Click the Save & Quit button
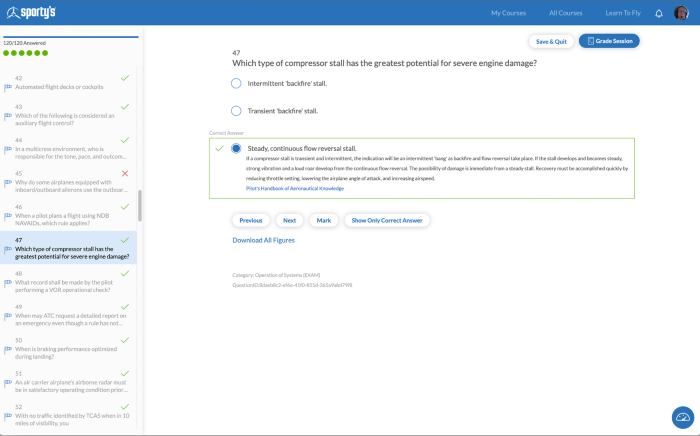The image size is (700, 436). click(551, 42)
